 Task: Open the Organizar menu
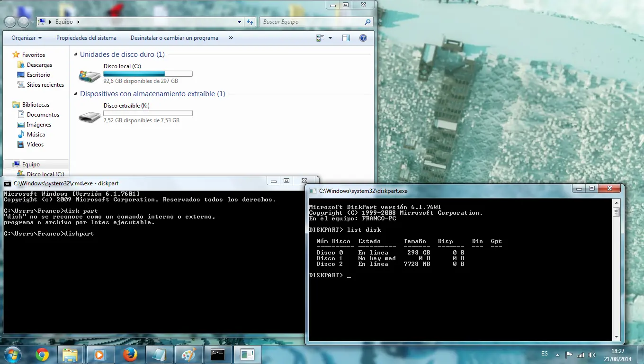tap(27, 38)
